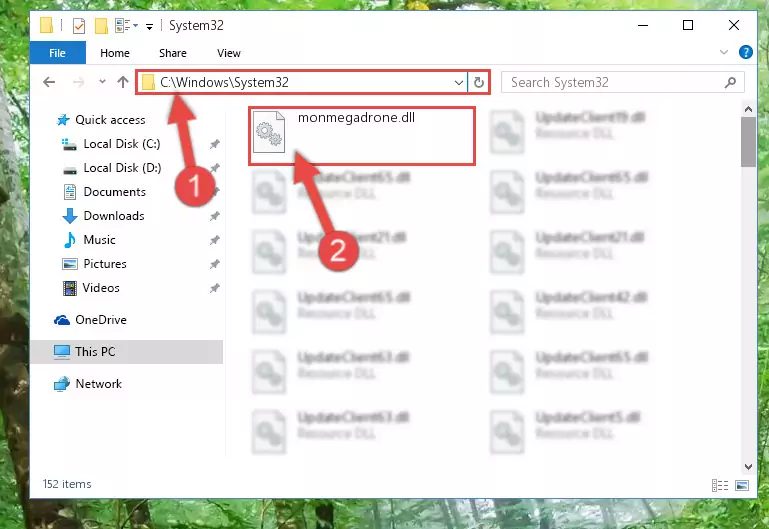Go back with the Back arrow

tap(49, 82)
